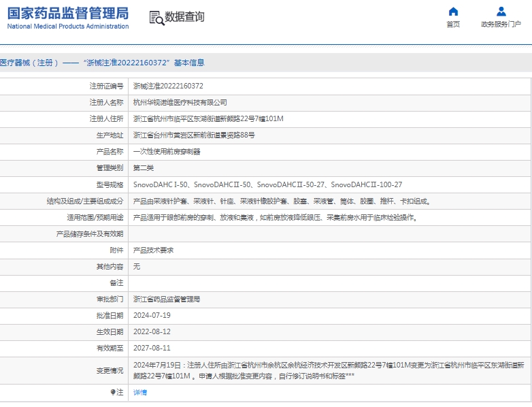Open the 详情 link in the 注 row

[140, 393]
